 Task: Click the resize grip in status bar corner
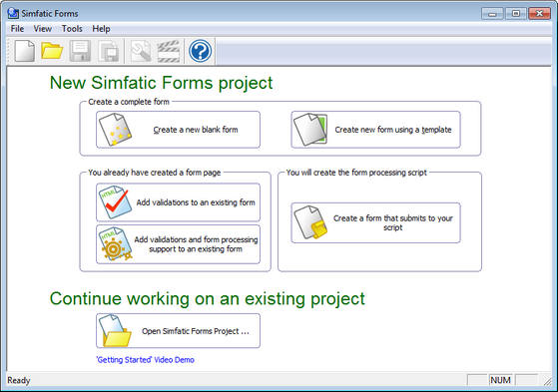pos(547,381)
